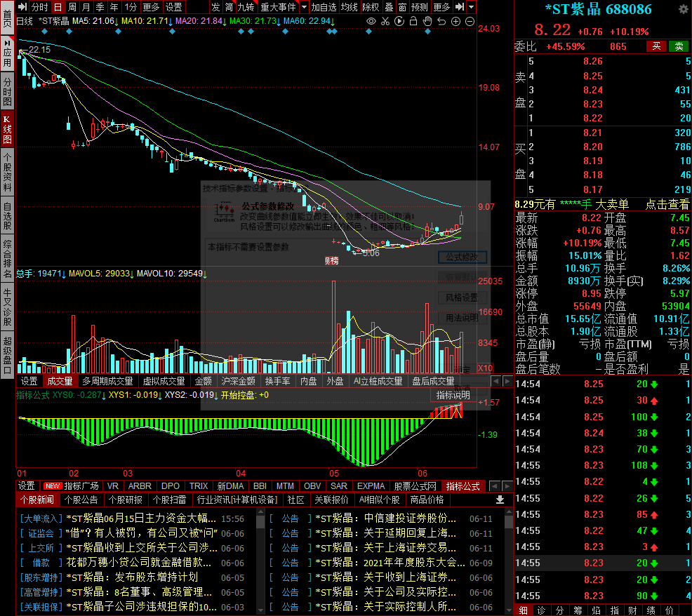Select the 1分 one-minute period
The height and width of the screenshot is (616, 692).
click(x=131, y=6)
